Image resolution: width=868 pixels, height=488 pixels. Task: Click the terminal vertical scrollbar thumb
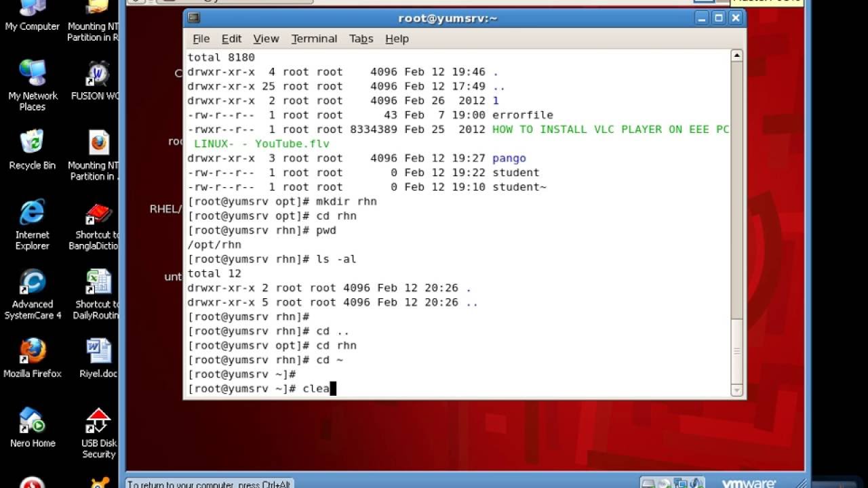pyautogui.click(x=737, y=351)
